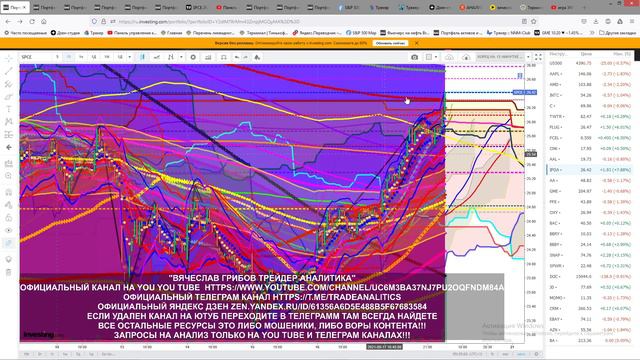This screenshot has width=640, height=360.
Task: Click the alert headphones-shaped icon
Action: pos(224,57)
